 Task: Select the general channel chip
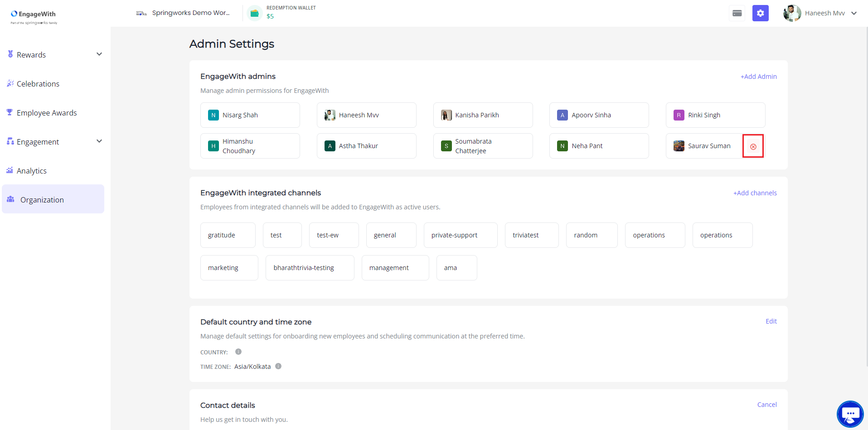[x=391, y=235]
